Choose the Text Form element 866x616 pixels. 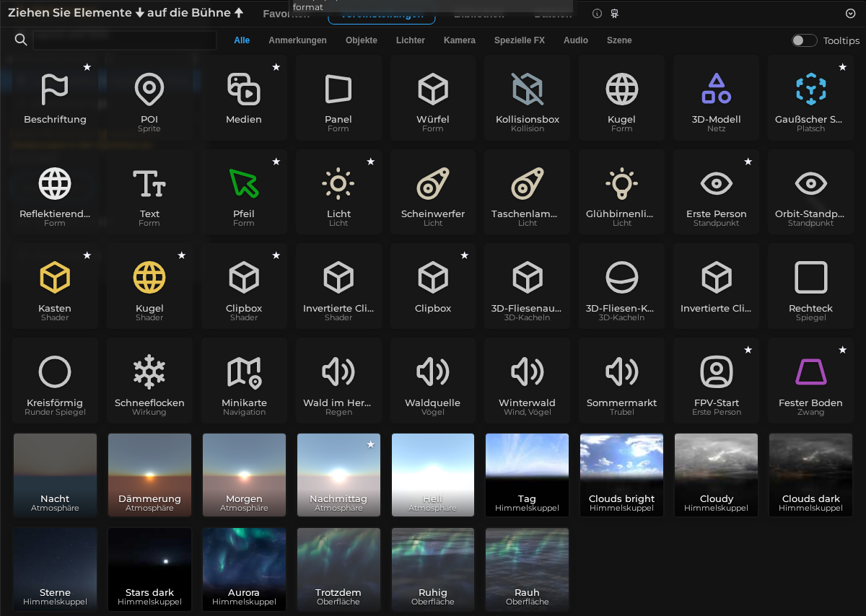tap(149, 192)
